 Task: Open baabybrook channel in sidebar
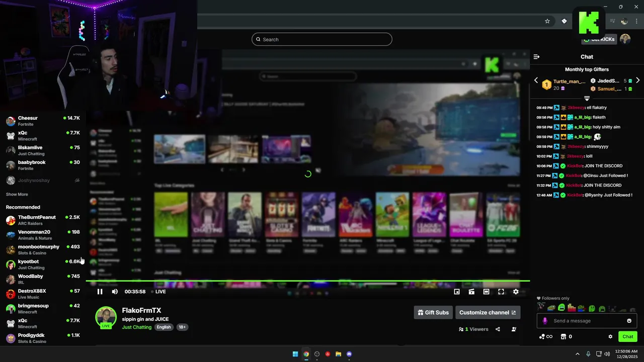[x=43, y=165]
